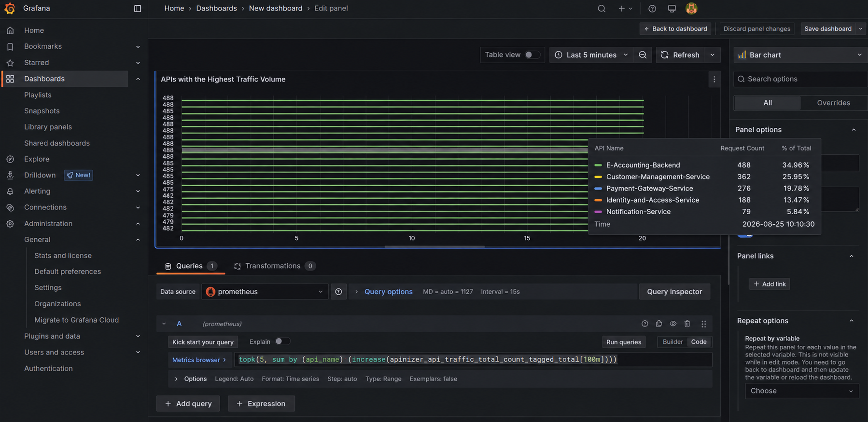Click the bar chart visualization icon
The image size is (868, 422).
pos(742,55)
